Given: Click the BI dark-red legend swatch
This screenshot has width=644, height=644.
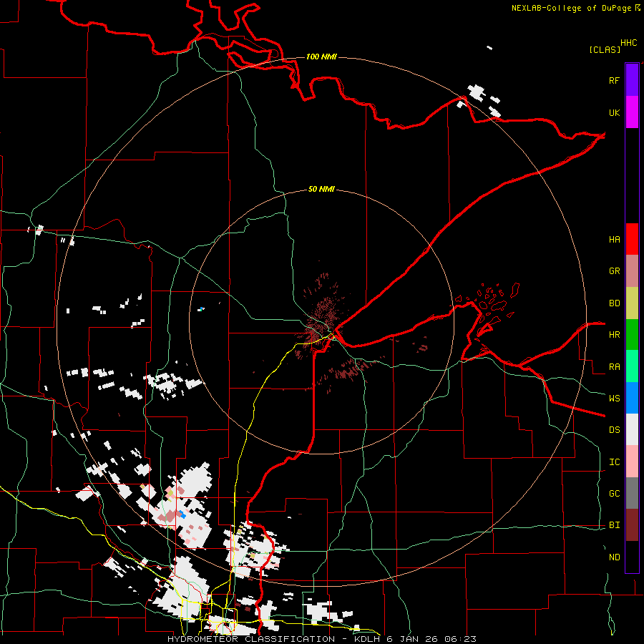Looking at the screenshot, I should click(632, 525).
